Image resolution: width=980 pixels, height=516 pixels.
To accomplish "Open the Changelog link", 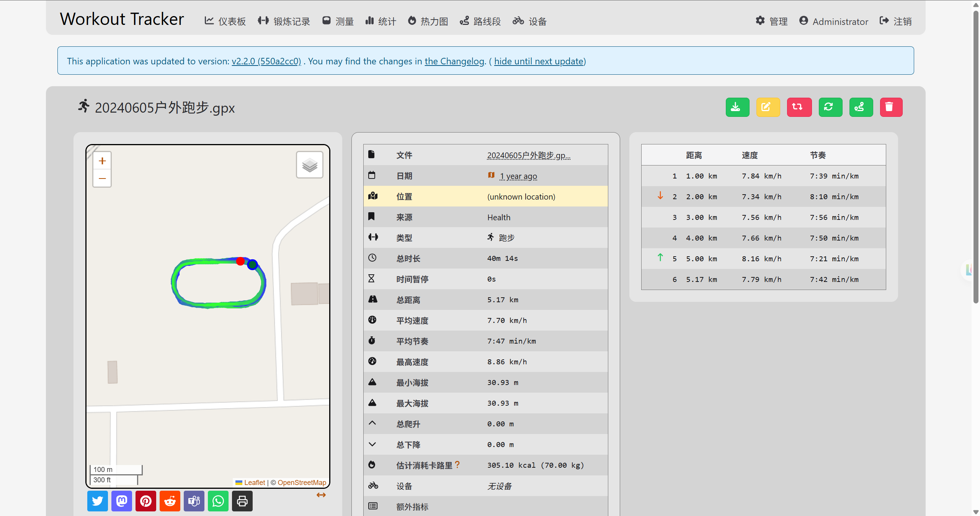I will (x=454, y=61).
